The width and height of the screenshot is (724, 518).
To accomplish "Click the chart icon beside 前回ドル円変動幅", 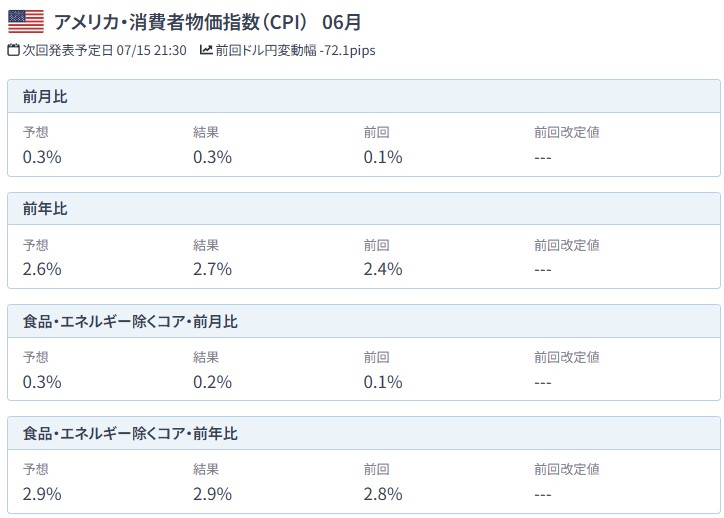I will (206, 49).
